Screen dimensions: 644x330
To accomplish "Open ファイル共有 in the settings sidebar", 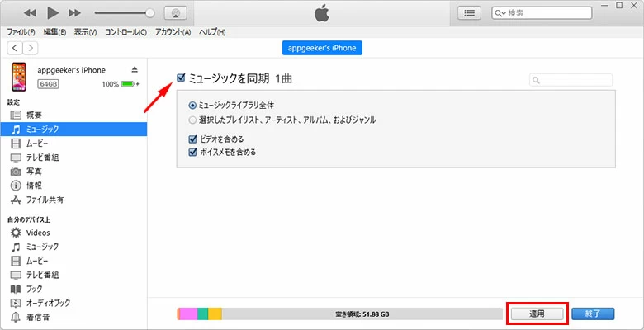I will (x=44, y=200).
